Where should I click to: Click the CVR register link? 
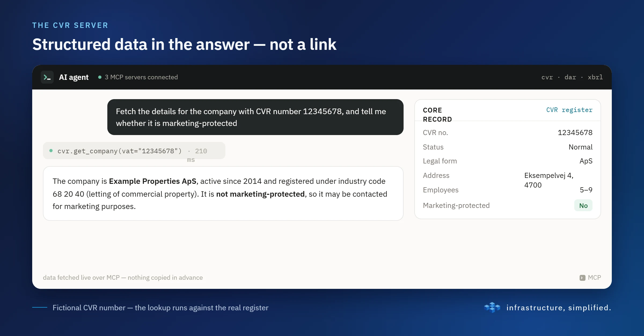[x=569, y=110]
